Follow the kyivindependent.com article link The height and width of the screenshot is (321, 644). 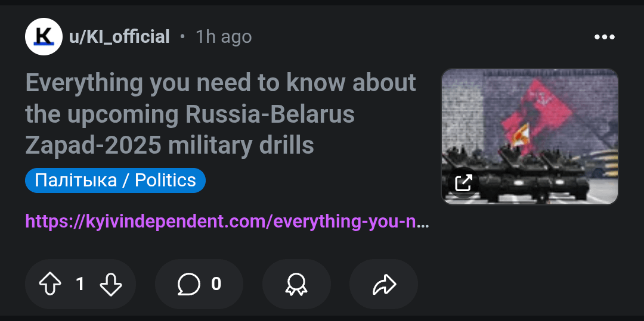[227, 222]
